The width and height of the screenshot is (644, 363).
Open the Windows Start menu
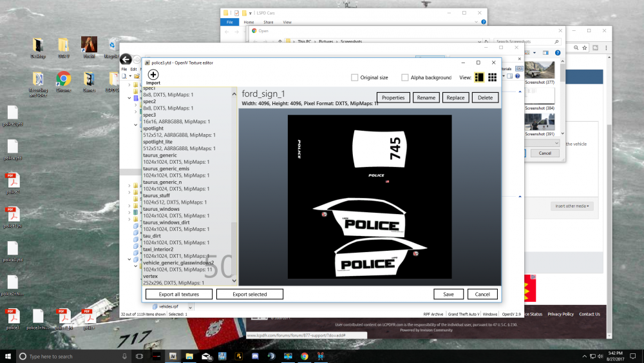(x=8, y=356)
